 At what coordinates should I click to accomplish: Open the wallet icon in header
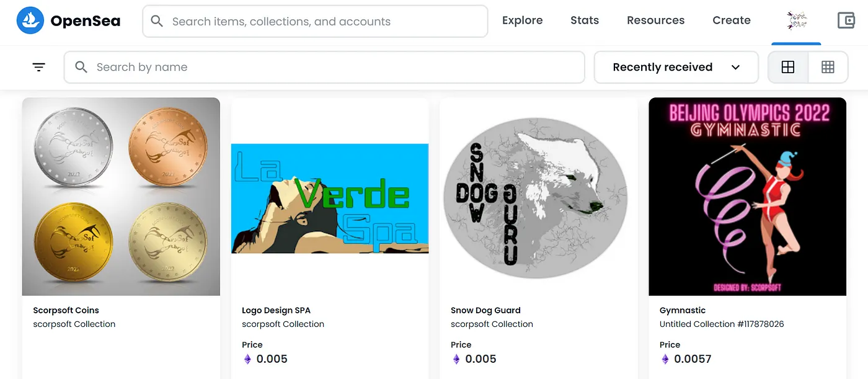pos(846,20)
